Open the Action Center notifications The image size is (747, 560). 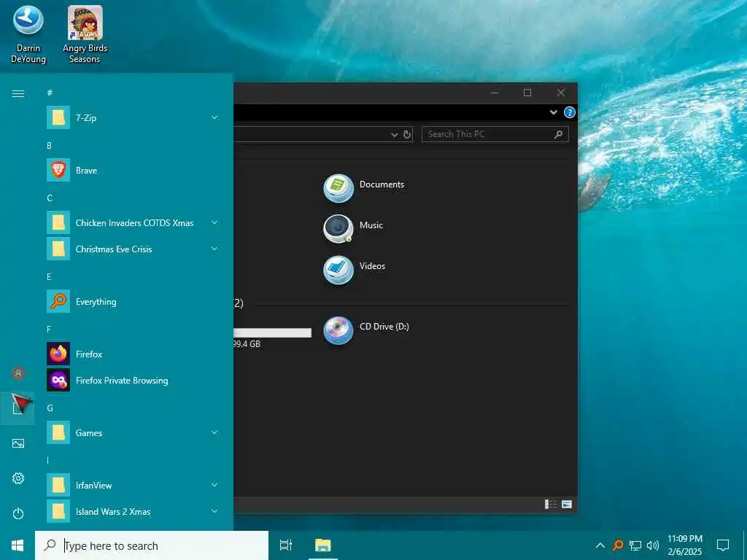[x=723, y=545]
